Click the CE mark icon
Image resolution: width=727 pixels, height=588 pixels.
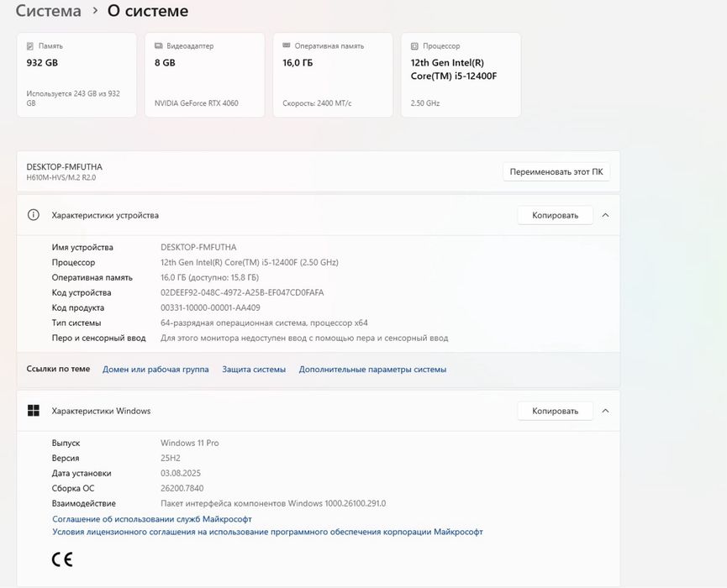click(x=62, y=559)
